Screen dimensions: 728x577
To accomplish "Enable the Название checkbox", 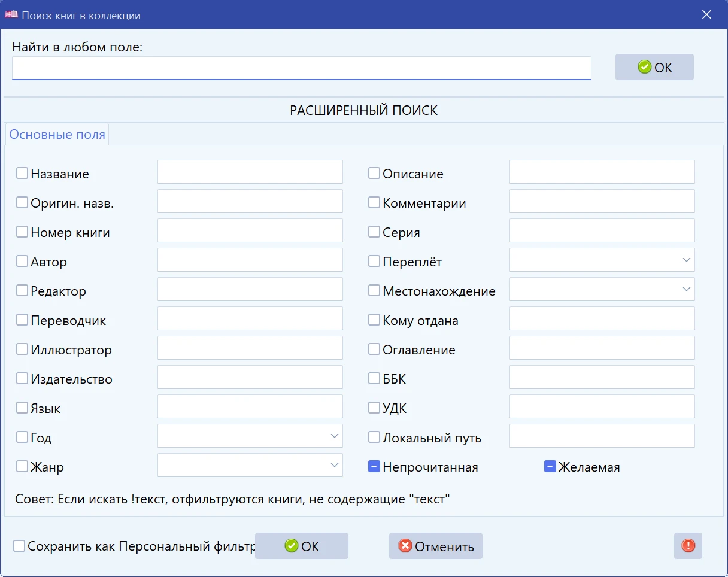I will (x=22, y=174).
